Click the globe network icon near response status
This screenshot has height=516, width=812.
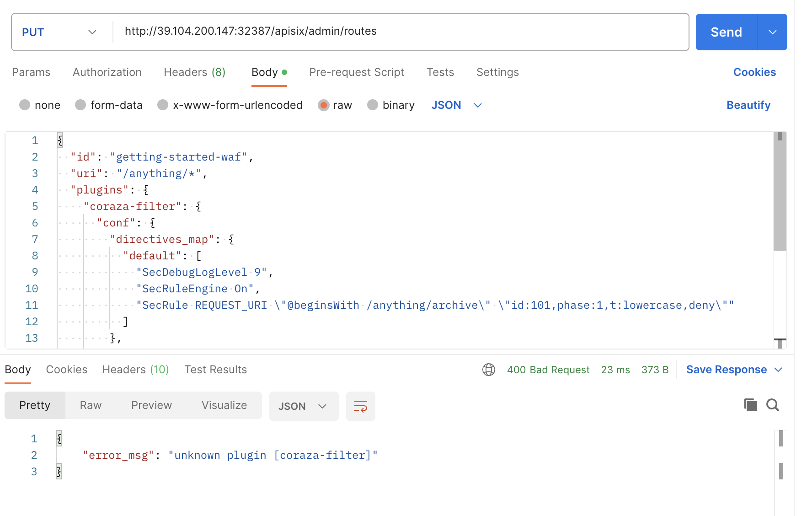pyautogui.click(x=489, y=370)
